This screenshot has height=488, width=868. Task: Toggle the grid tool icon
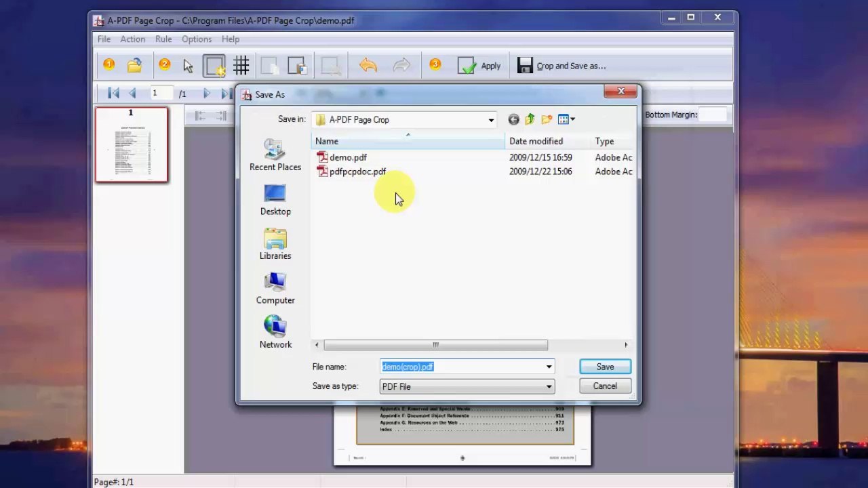pyautogui.click(x=241, y=66)
